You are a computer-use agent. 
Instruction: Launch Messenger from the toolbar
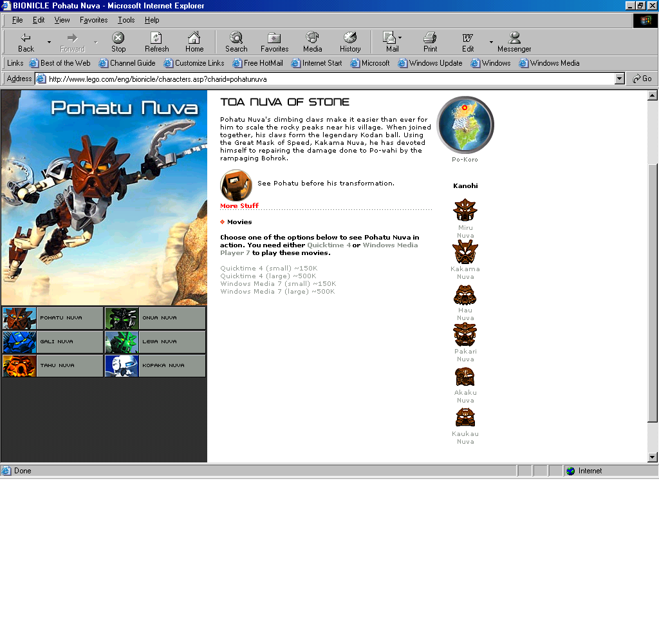tap(514, 42)
